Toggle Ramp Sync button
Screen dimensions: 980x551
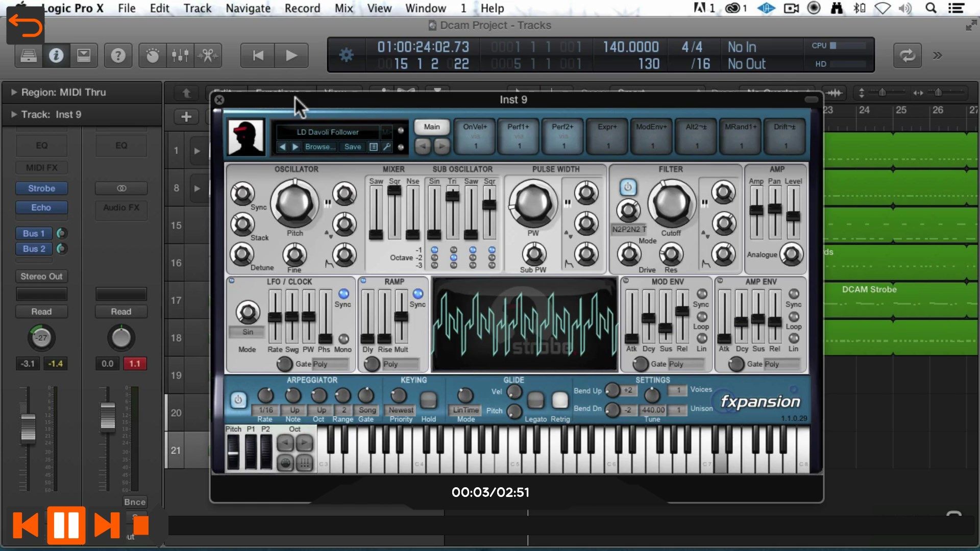point(418,294)
